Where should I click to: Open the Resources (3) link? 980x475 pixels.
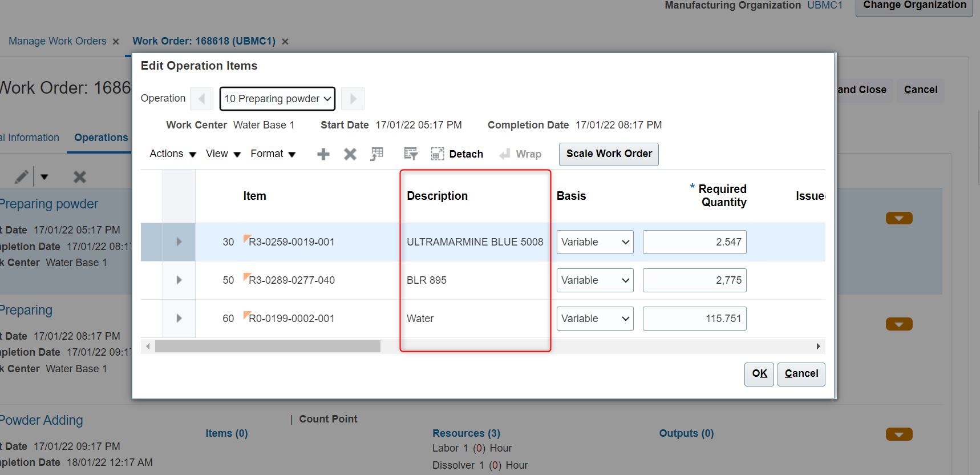[x=466, y=433]
